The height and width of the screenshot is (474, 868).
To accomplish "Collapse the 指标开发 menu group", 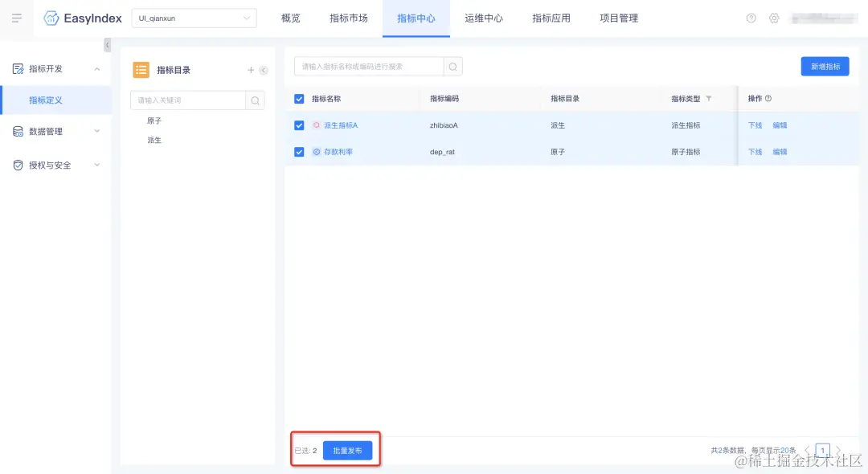I will (97, 69).
